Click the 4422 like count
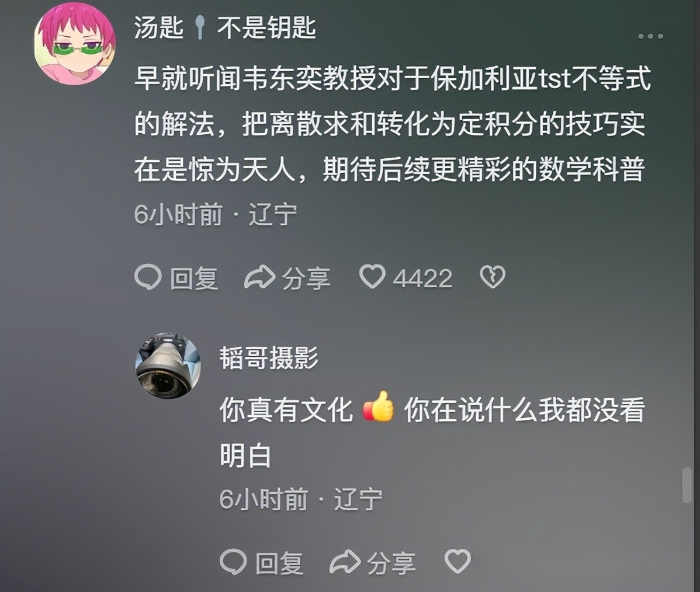This screenshot has height=592, width=700. pos(422,279)
